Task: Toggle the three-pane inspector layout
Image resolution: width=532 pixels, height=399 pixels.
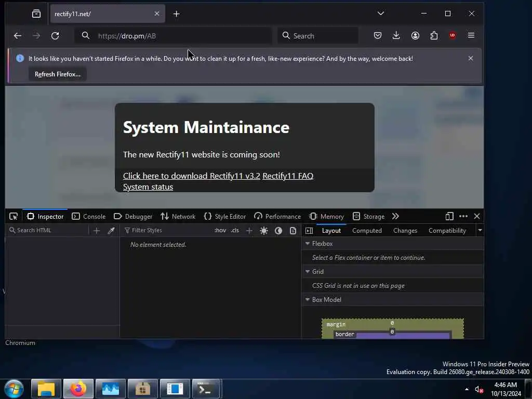Action: (x=309, y=231)
